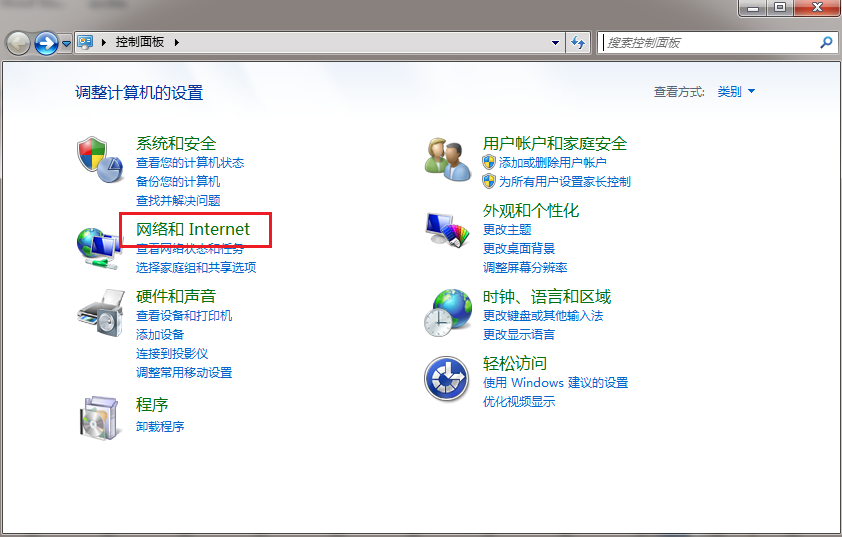842x537 pixels.
Task: Click 使用 Windows 建议的设置 link
Action: [555, 382]
